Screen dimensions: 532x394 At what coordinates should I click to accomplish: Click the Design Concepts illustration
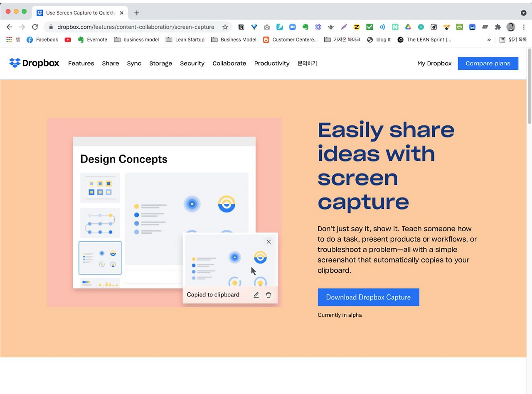click(x=164, y=213)
